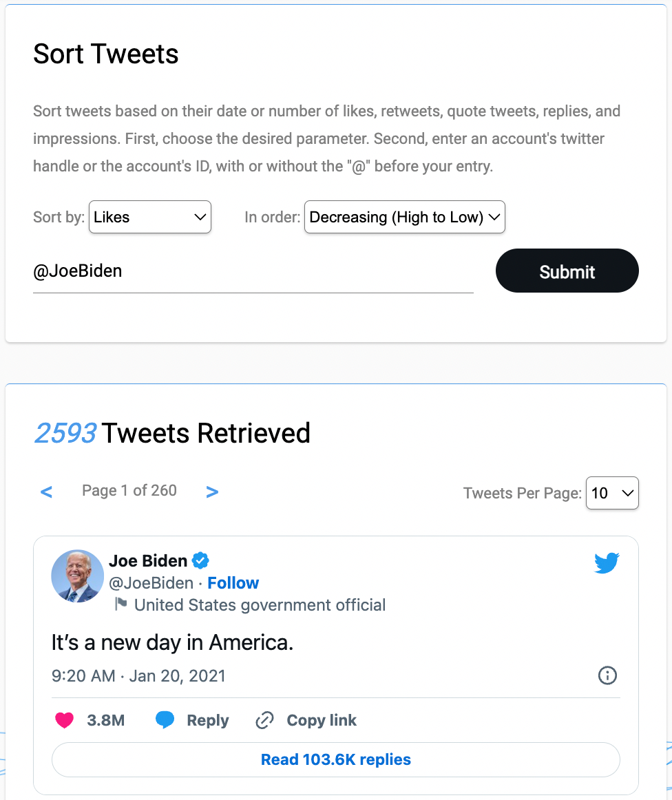Change the Tweets Per Page dropdown

611,493
